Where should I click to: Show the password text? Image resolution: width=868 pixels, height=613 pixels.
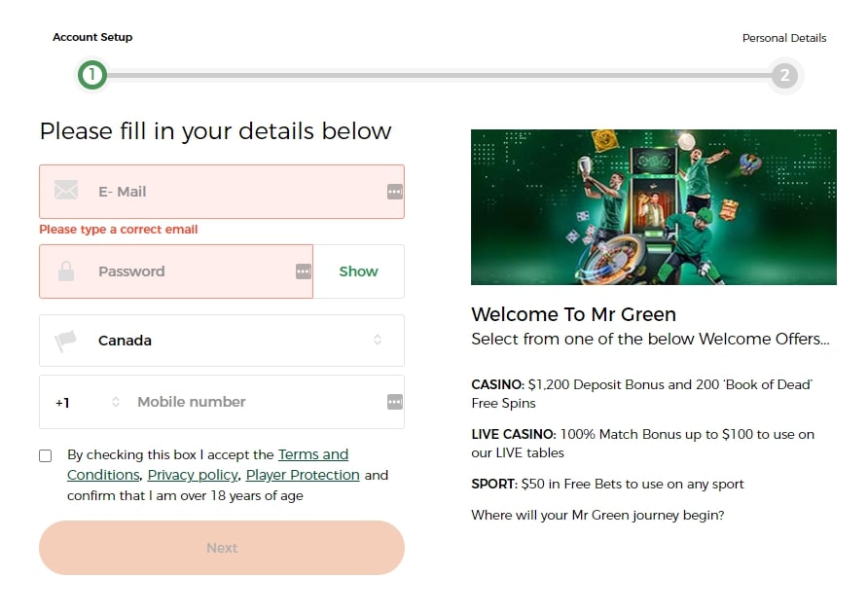(x=358, y=271)
